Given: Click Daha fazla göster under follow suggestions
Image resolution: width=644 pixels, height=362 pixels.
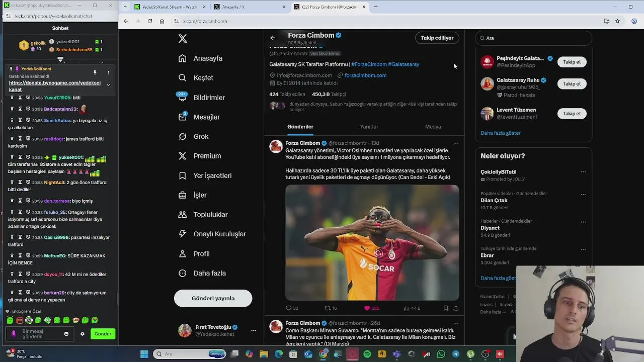Looking at the screenshot, I should click(x=501, y=133).
